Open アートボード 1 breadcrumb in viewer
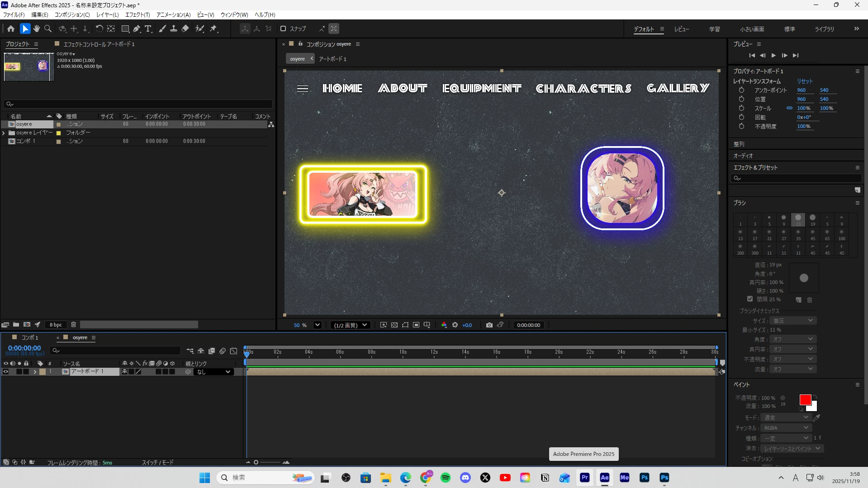The width and height of the screenshot is (868, 488). [x=332, y=59]
